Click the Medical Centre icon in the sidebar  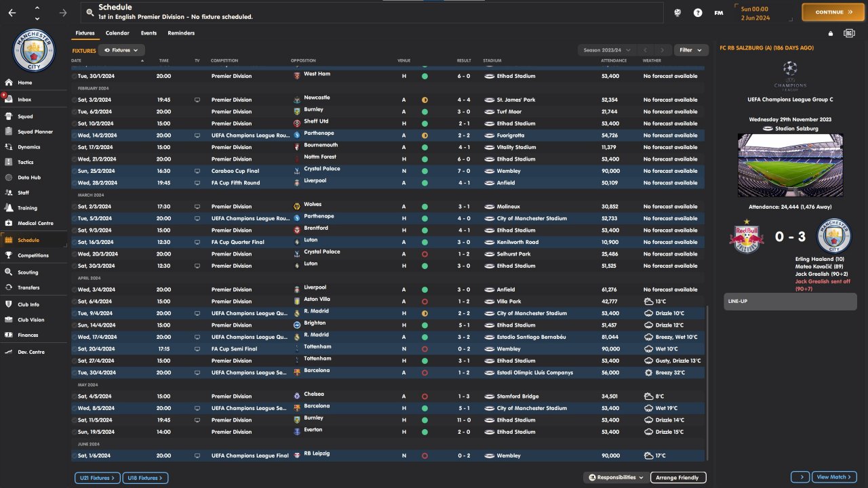coord(9,223)
